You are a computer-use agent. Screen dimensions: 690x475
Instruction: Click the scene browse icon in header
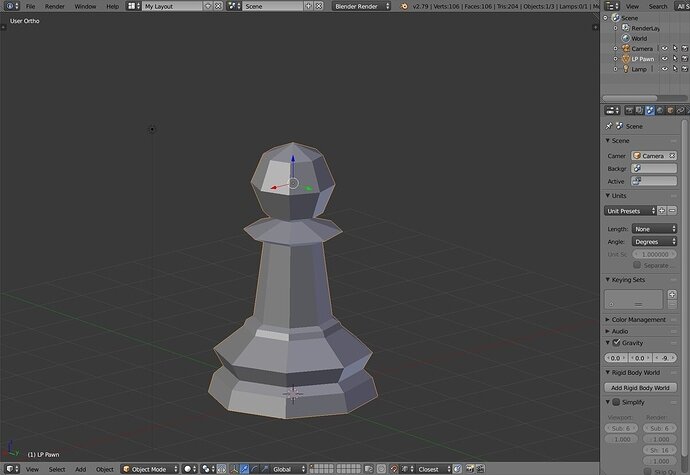[x=234, y=6]
